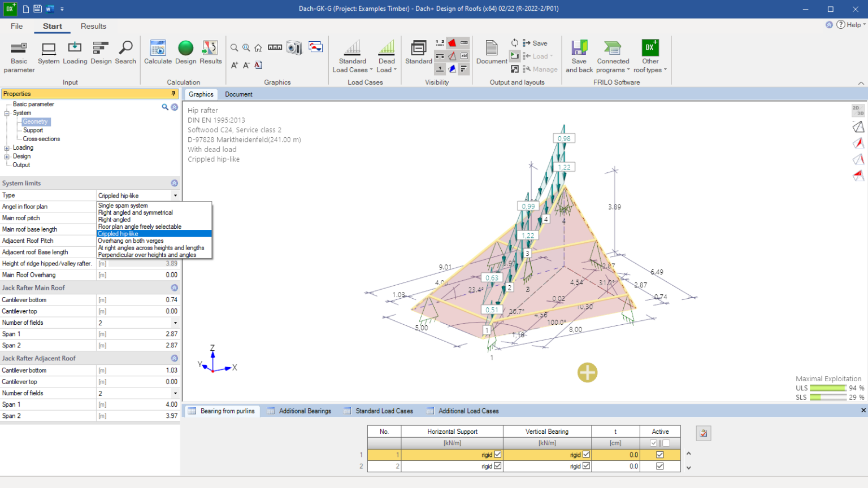Image resolution: width=868 pixels, height=488 pixels.
Task: Click the ULS exploitation bar
Action: pyautogui.click(x=828, y=388)
